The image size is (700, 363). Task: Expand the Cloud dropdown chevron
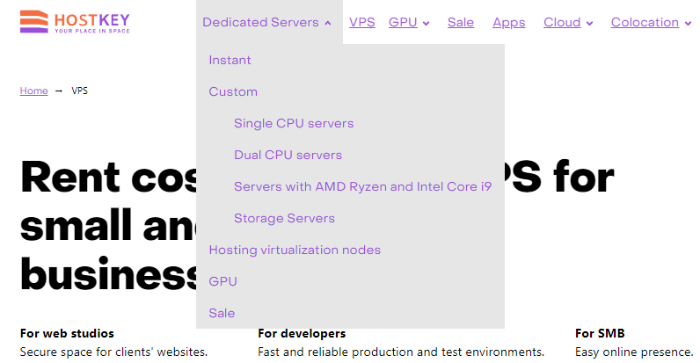(x=589, y=23)
